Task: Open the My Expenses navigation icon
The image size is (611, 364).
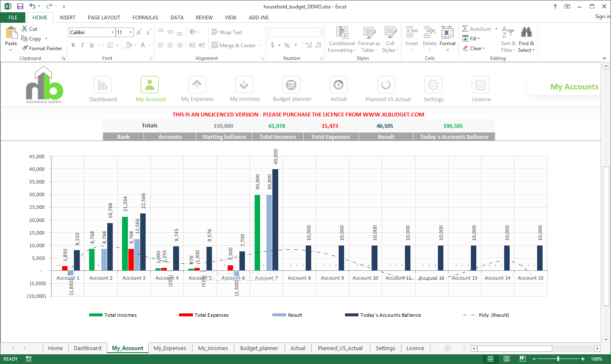Action: click(197, 85)
